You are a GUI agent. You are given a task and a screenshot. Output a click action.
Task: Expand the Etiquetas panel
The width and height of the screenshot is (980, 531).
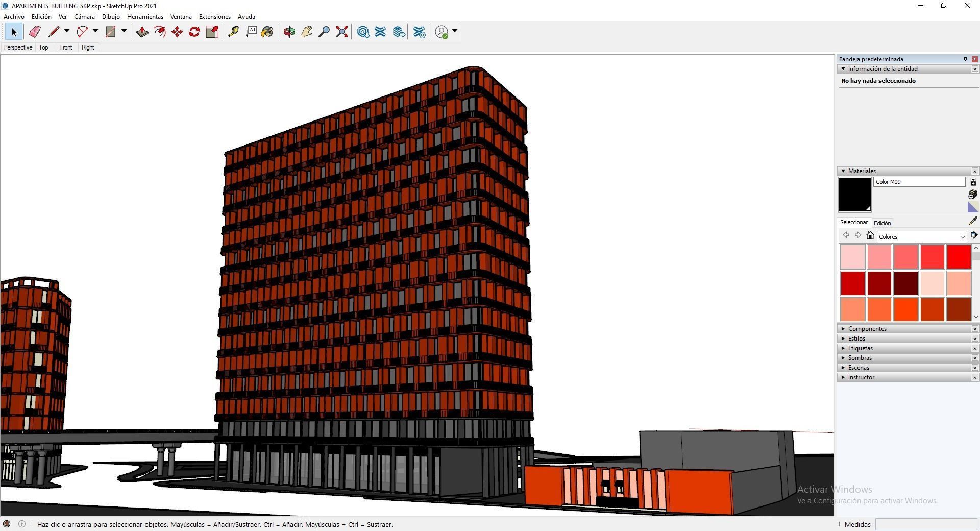(x=843, y=348)
